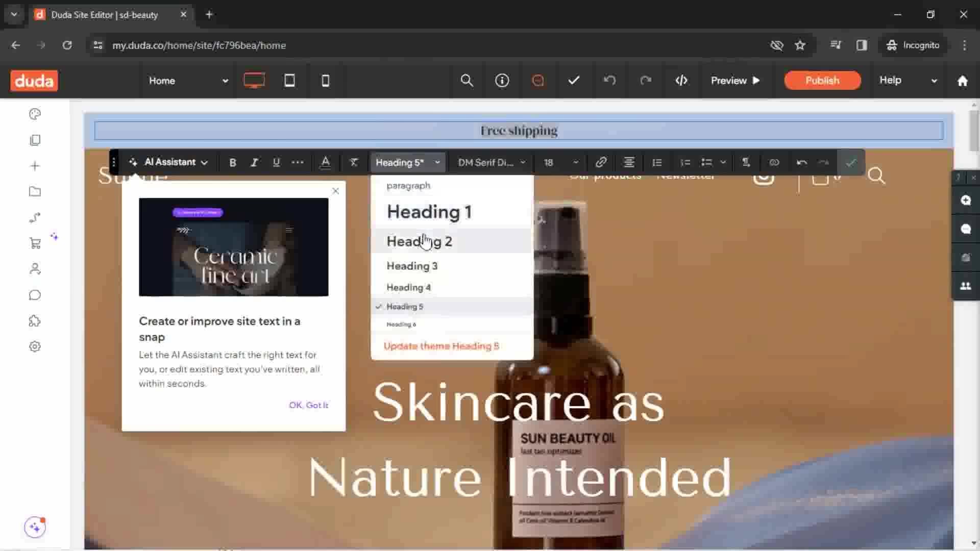Viewport: 980px width, 551px height.
Task: Switch to tablet view
Action: click(x=289, y=81)
